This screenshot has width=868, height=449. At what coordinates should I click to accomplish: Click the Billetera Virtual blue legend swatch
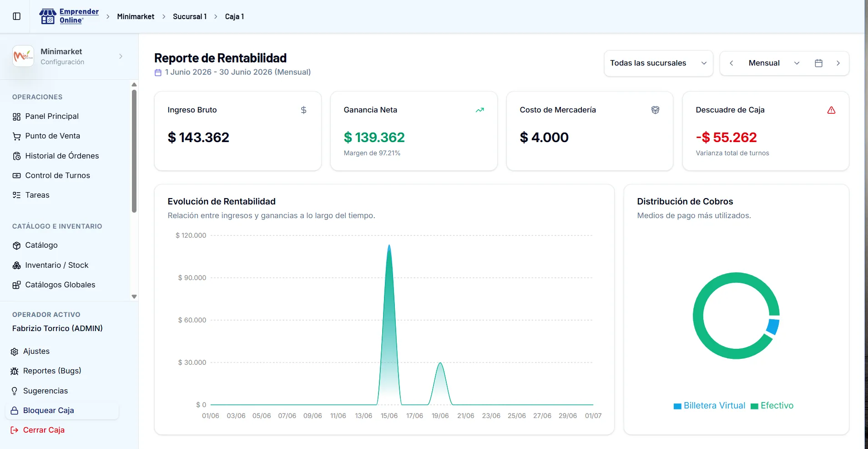[677, 406]
